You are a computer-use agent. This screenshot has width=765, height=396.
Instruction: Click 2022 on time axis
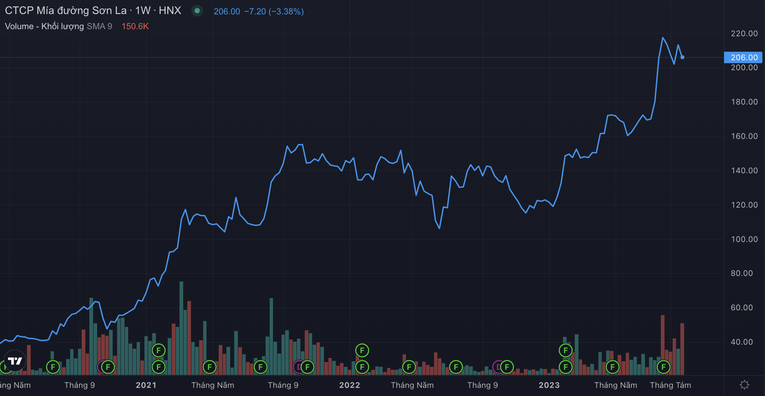(x=350, y=385)
